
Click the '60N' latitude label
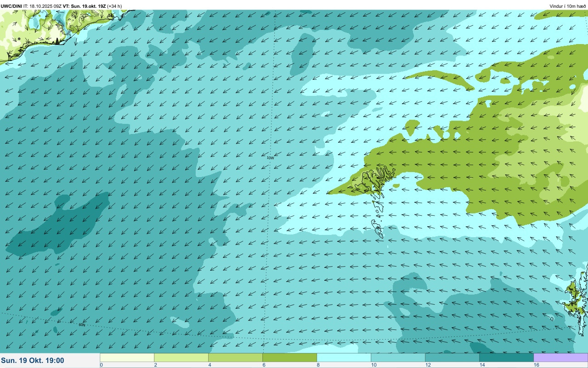point(82,325)
